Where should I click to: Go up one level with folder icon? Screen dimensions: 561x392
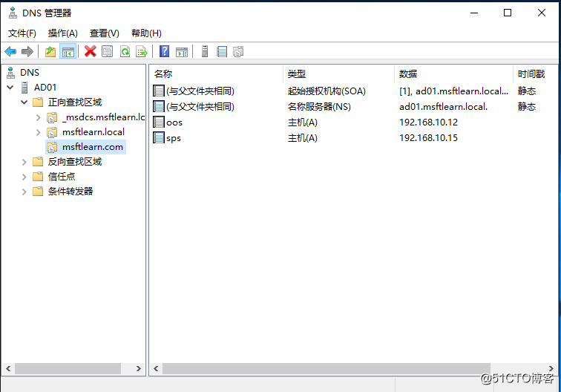coord(50,52)
